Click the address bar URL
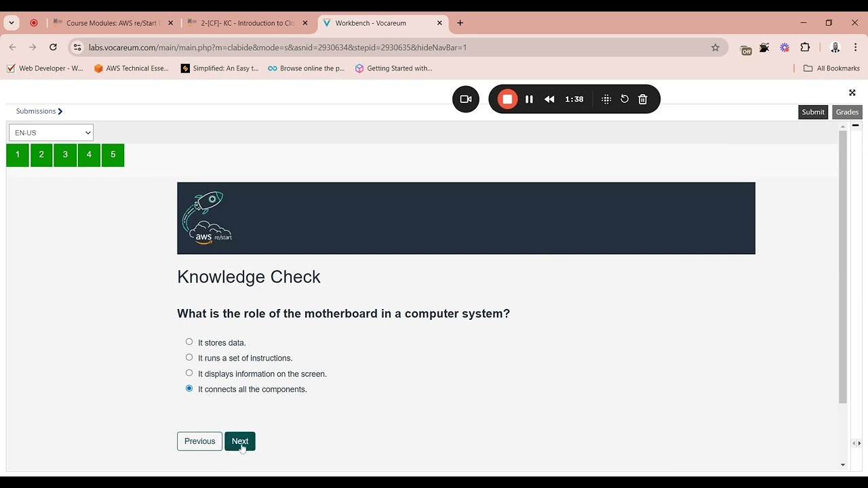This screenshot has height=488, width=868. pyautogui.click(x=278, y=47)
